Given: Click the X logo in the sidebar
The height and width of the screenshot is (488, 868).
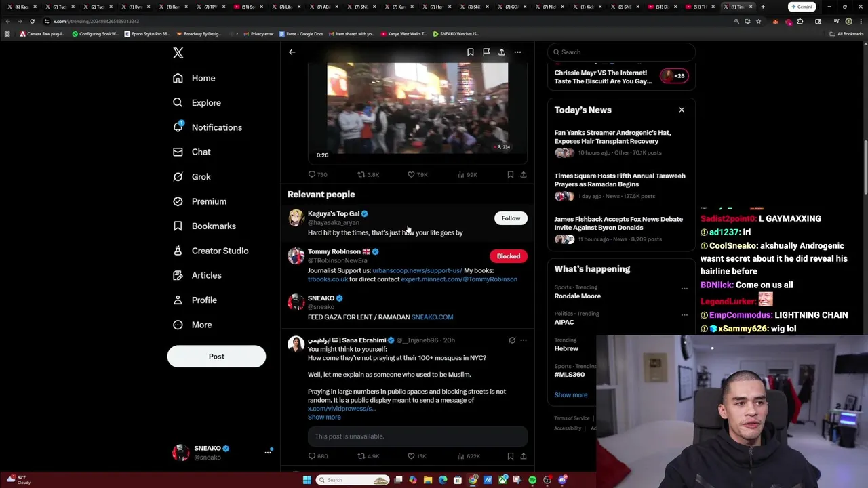Looking at the screenshot, I should (178, 53).
